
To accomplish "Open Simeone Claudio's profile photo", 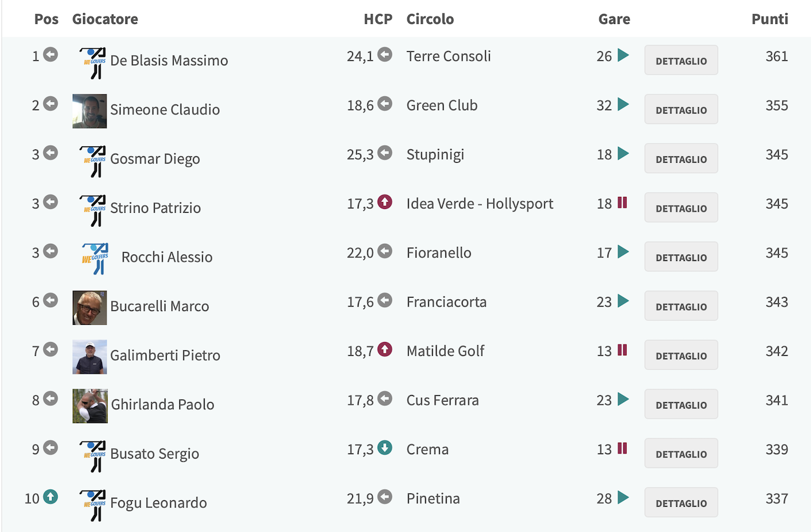I will tap(89, 111).
